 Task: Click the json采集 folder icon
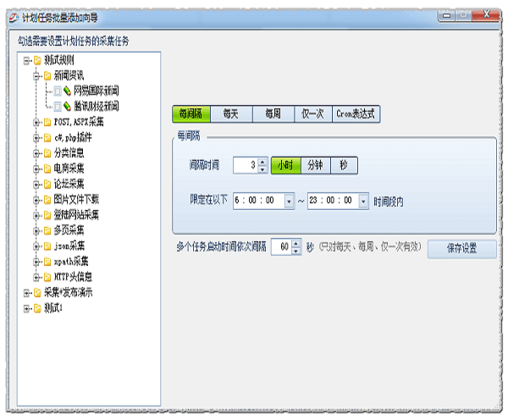[47, 246]
